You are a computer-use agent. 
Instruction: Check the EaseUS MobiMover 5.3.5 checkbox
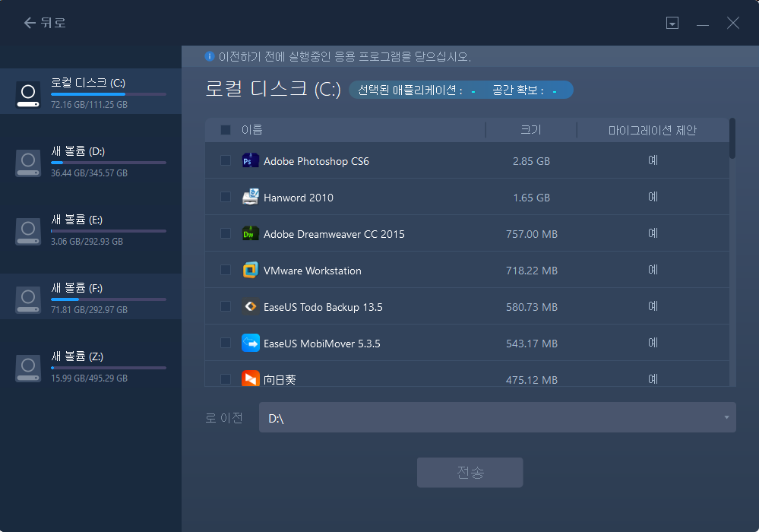pyautogui.click(x=226, y=343)
